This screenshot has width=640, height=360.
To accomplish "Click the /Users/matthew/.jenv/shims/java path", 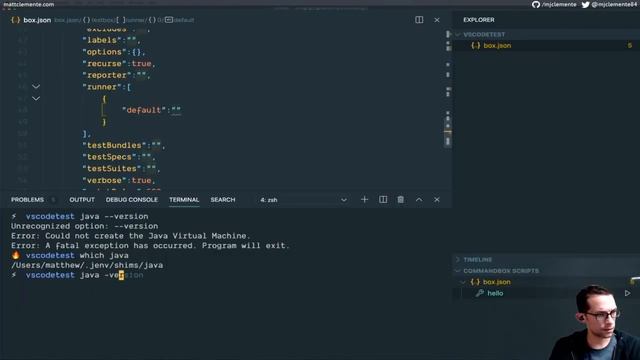I will click(x=87, y=265).
